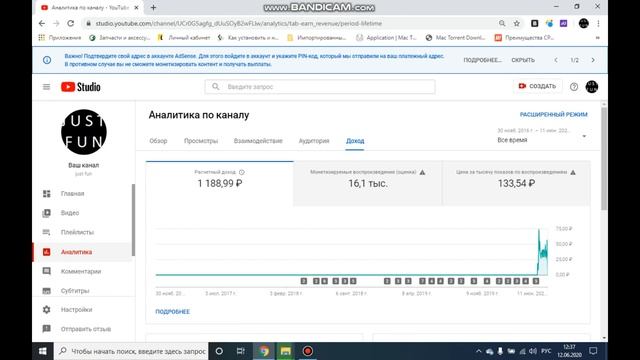This screenshot has width=640, height=360.
Task: Open the account avatar in Studio header
Action: pyautogui.click(x=591, y=87)
